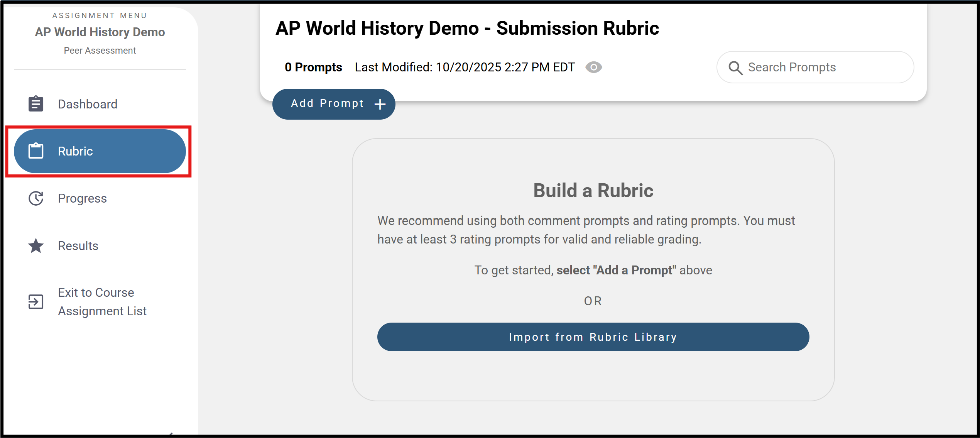980x438 pixels.
Task: Toggle the eye visibility icon beside Last Modified
Action: point(593,67)
